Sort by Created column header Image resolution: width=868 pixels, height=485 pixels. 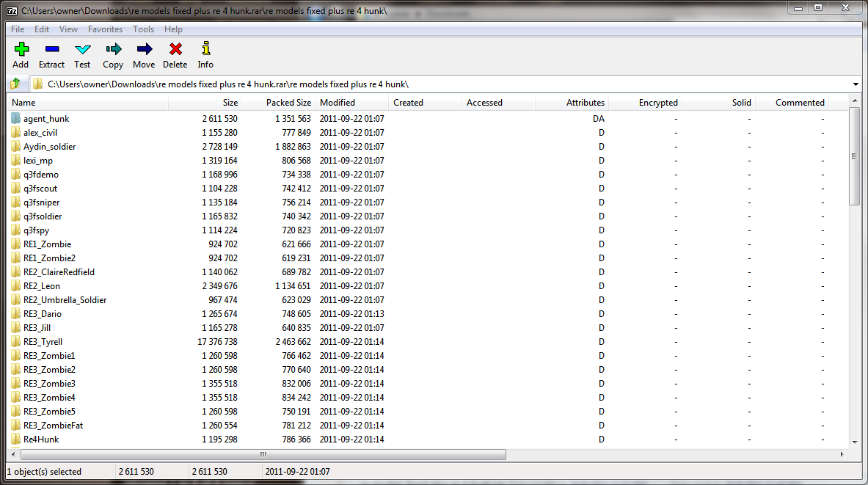click(425, 103)
